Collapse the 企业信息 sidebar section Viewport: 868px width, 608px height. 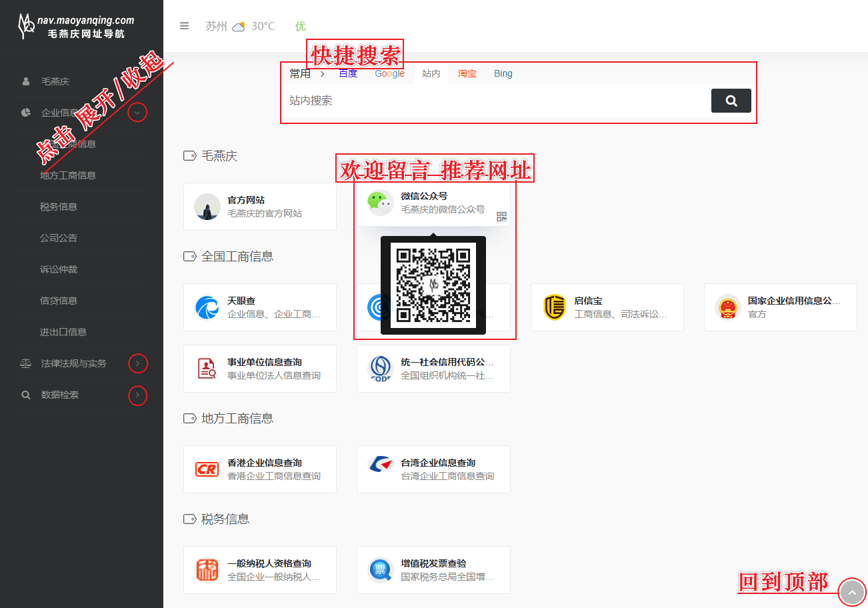click(x=137, y=113)
